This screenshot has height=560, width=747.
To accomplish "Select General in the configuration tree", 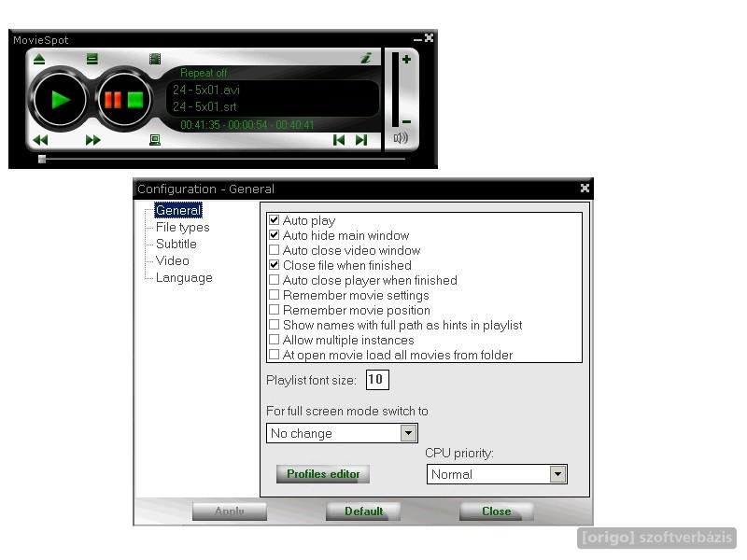I will click(x=178, y=211).
